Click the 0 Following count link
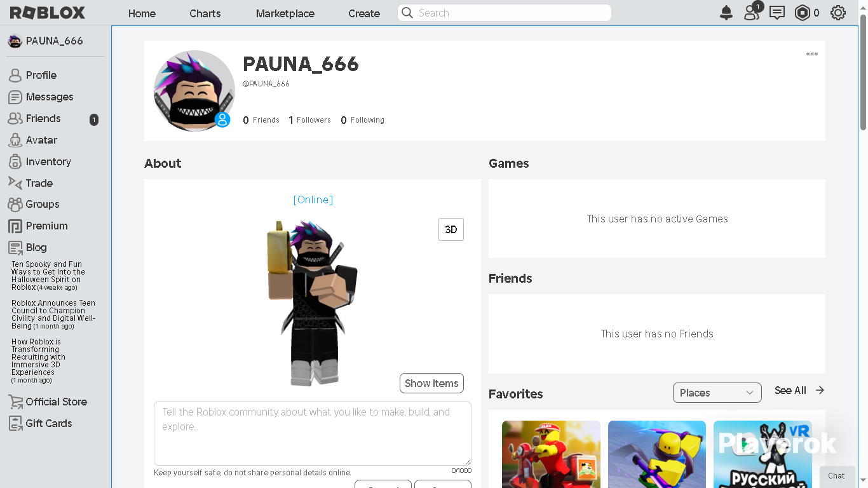The image size is (868, 488). 363,120
